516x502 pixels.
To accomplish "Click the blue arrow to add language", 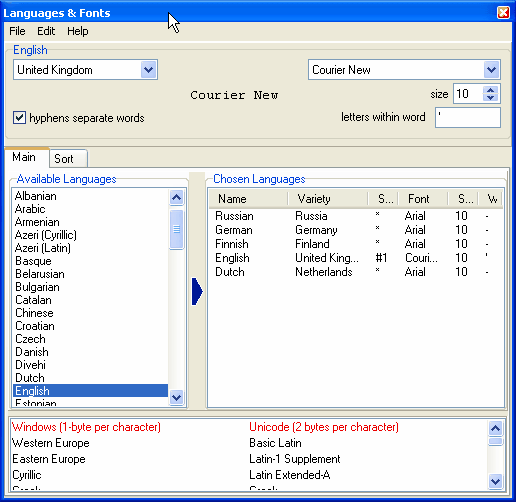I will coord(197,291).
